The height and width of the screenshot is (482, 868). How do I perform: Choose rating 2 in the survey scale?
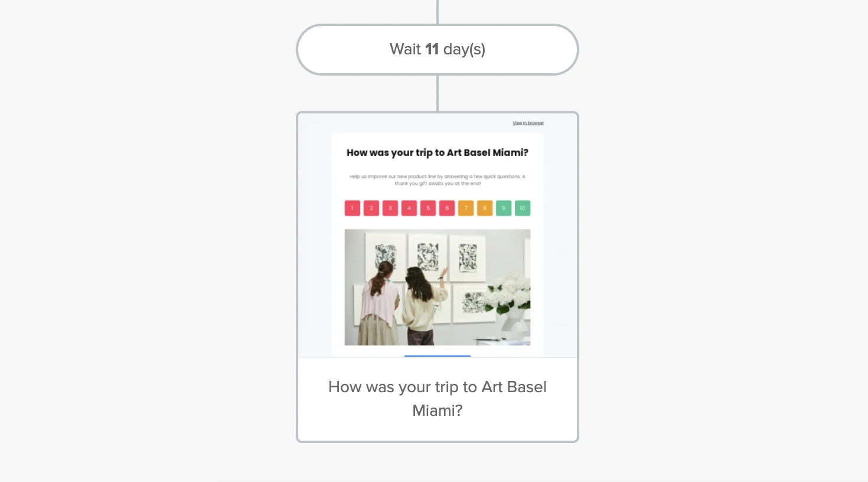pos(371,208)
